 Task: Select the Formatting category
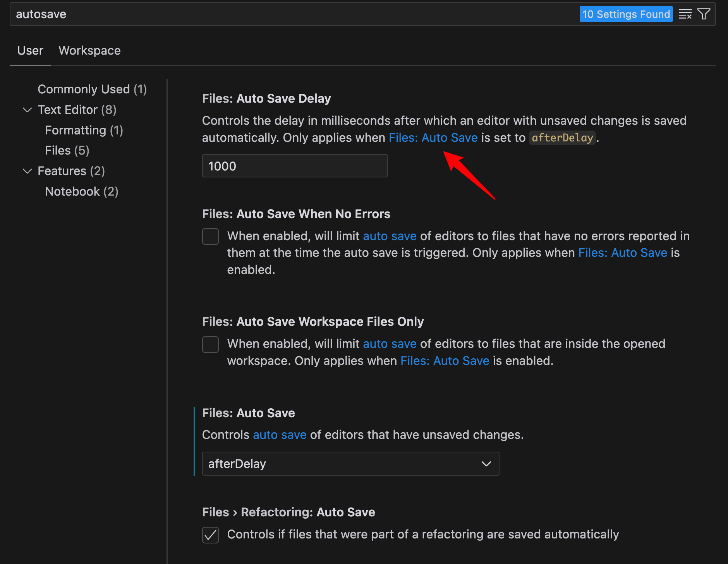pyautogui.click(x=84, y=130)
